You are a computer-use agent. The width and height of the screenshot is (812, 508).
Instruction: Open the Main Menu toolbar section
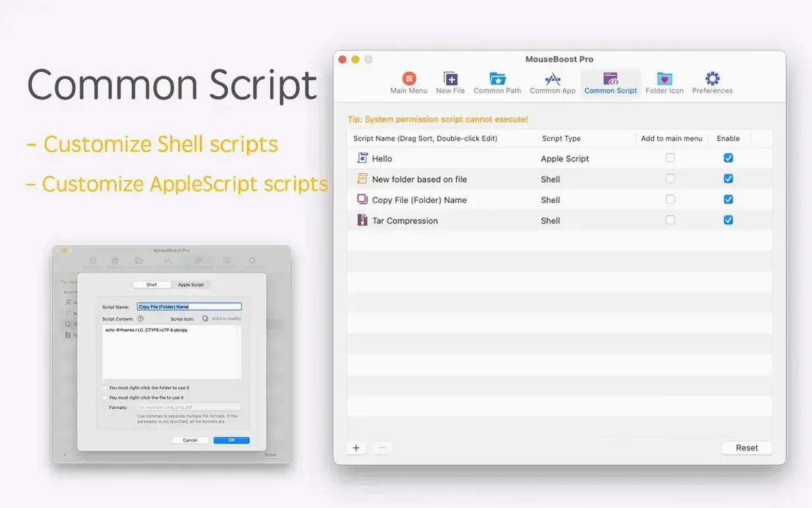(409, 83)
